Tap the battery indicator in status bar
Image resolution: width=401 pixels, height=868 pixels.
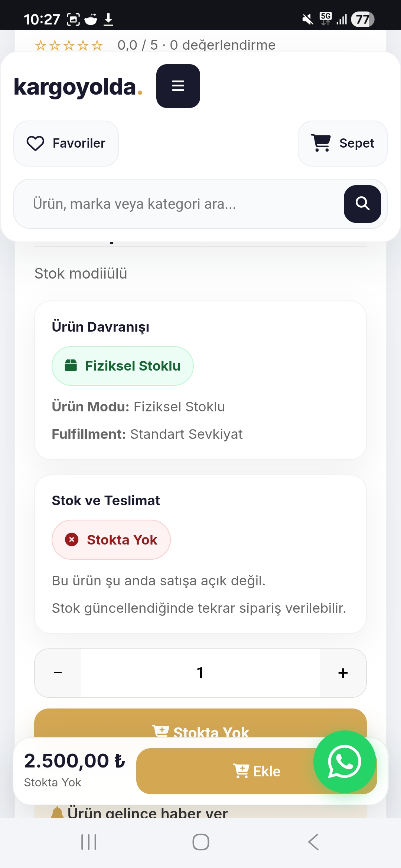362,19
